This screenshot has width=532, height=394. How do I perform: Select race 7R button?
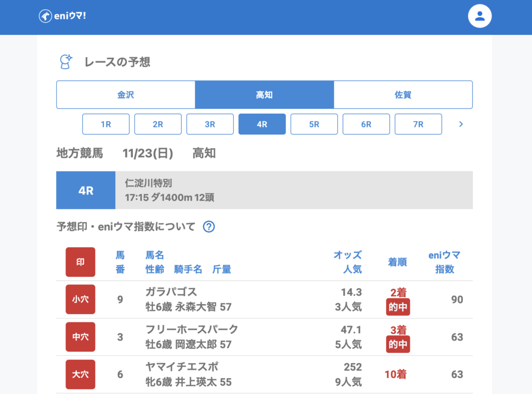[418, 125]
